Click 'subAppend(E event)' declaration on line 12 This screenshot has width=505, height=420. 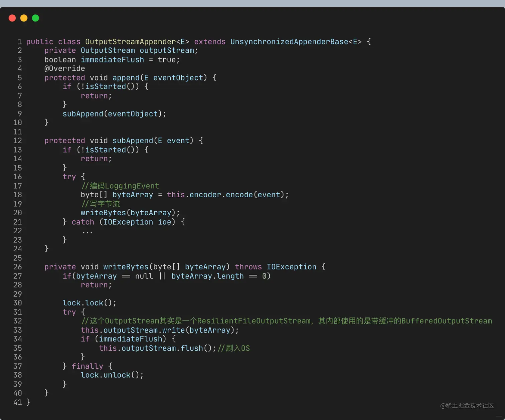coord(153,141)
